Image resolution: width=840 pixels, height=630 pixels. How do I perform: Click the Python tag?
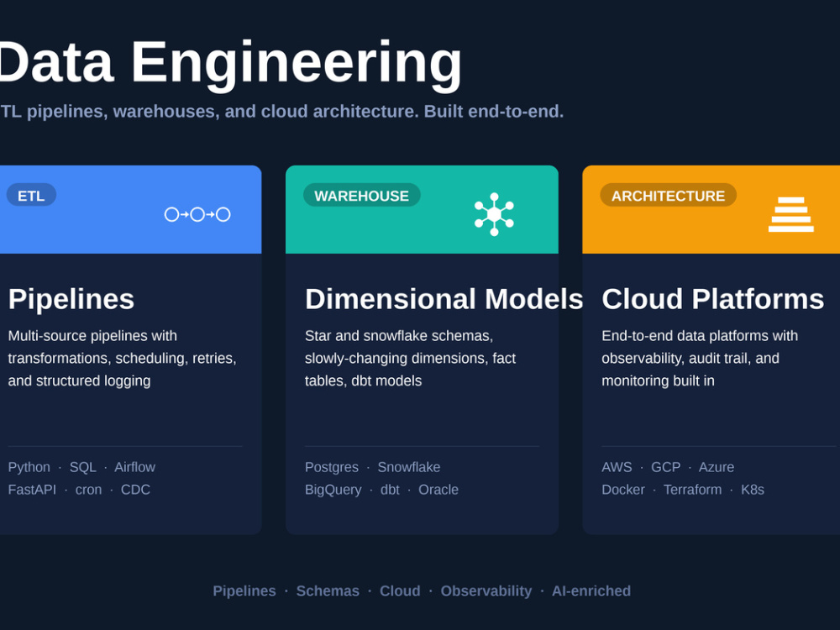(x=29, y=467)
